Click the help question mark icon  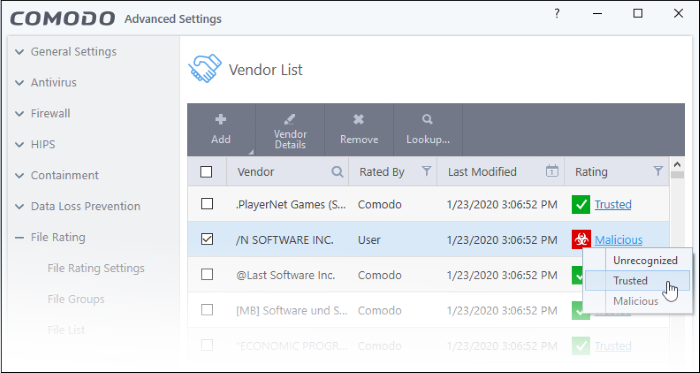[x=557, y=14]
